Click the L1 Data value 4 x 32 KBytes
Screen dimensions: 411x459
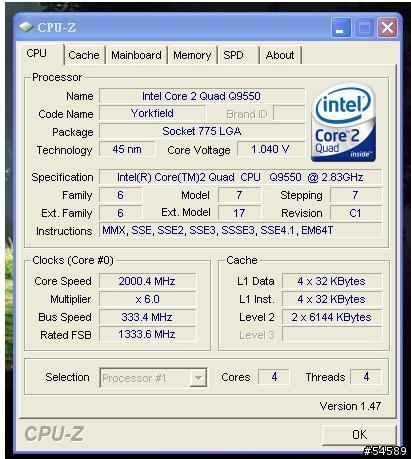[332, 281]
